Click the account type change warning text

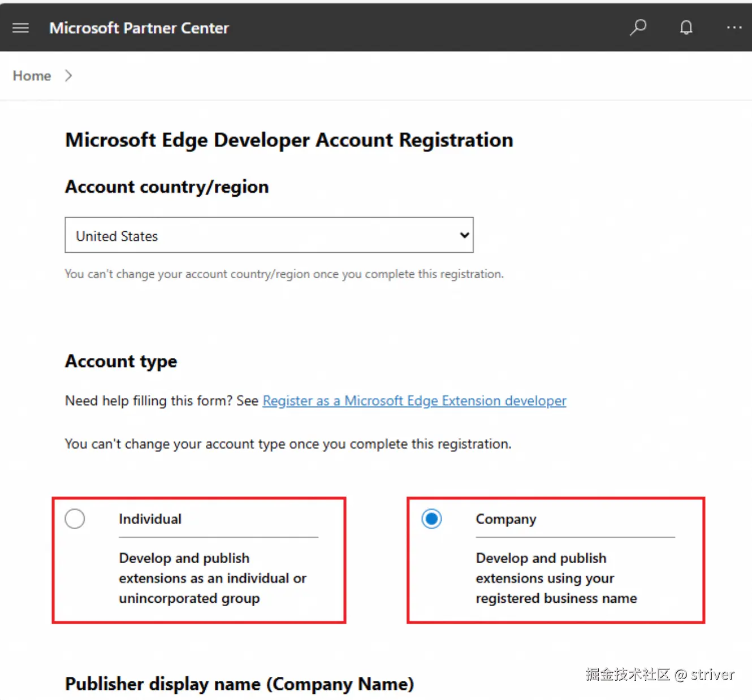288,444
